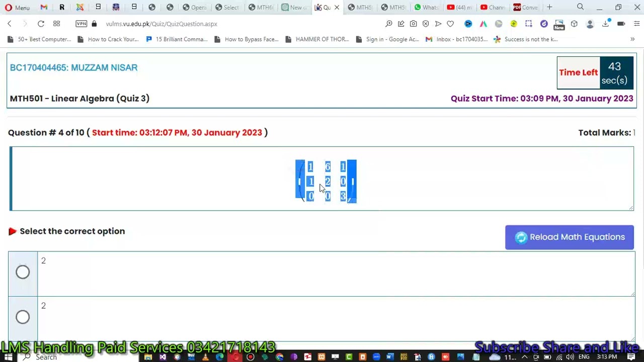Open 'Inbox - bc1704035...' bookmark
Image resolution: width=644 pixels, height=362 pixels.
click(457, 39)
